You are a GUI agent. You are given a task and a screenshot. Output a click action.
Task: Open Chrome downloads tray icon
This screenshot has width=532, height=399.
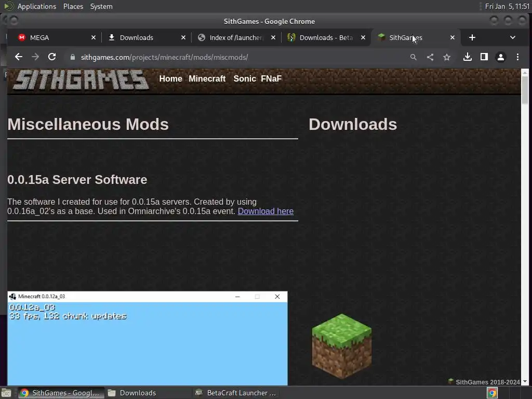pyautogui.click(x=467, y=57)
